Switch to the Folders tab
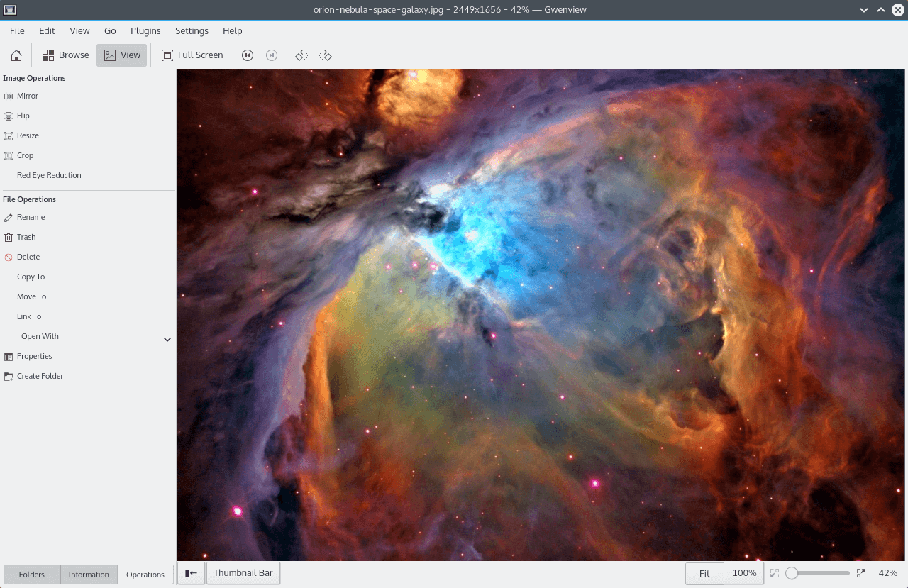Screen dimensions: 908x588 click(x=31, y=575)
